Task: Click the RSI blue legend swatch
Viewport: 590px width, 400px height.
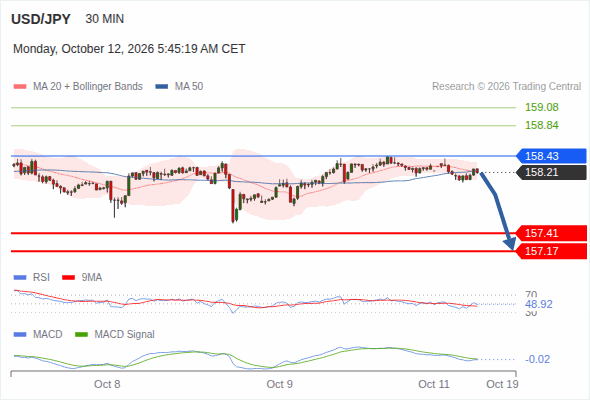Action: click(x=20, y=278)
